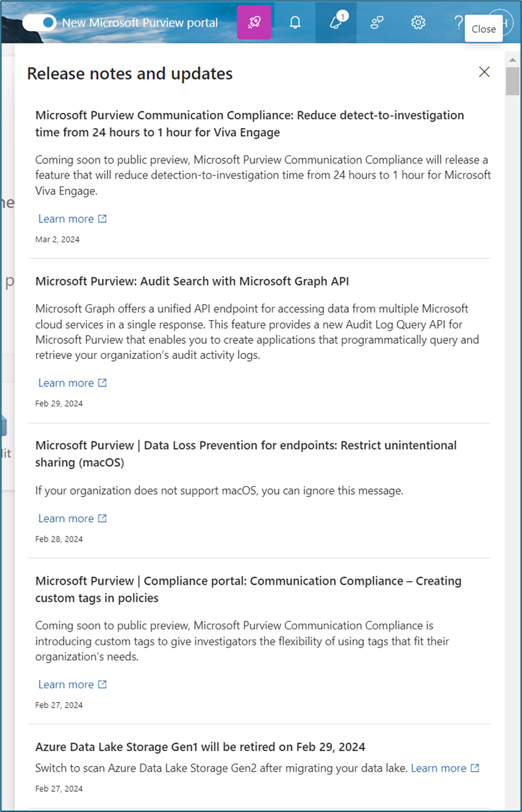Click external link icon in Data Lake entry
The image size is (522, 812).
(475, 768)
